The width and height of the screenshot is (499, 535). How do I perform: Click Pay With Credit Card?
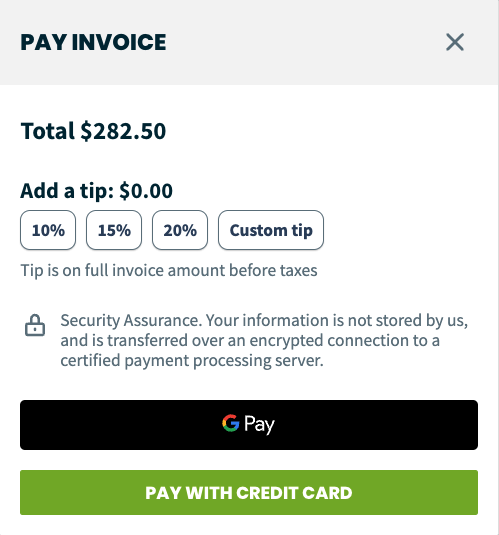click(249, 492)
